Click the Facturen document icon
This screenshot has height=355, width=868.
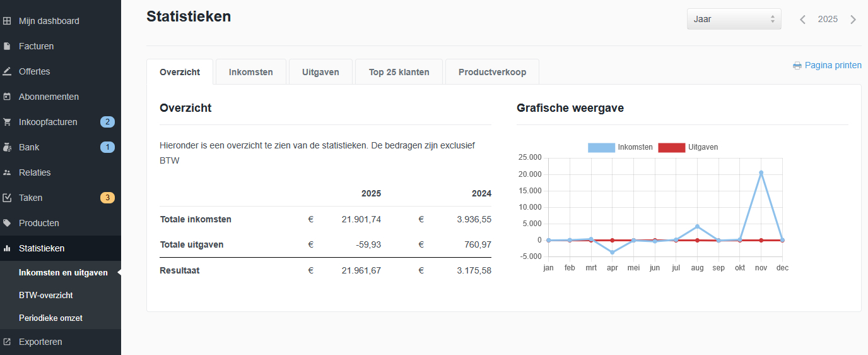(x=7, y=46)
